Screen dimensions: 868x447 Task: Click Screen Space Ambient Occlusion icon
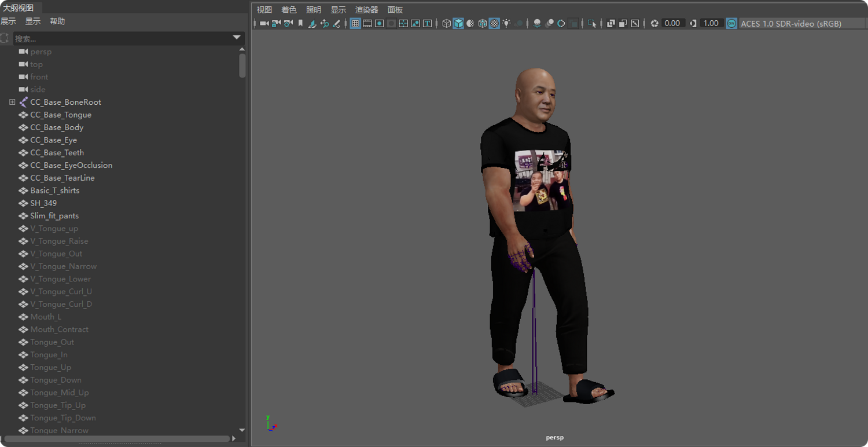point(537,24)
